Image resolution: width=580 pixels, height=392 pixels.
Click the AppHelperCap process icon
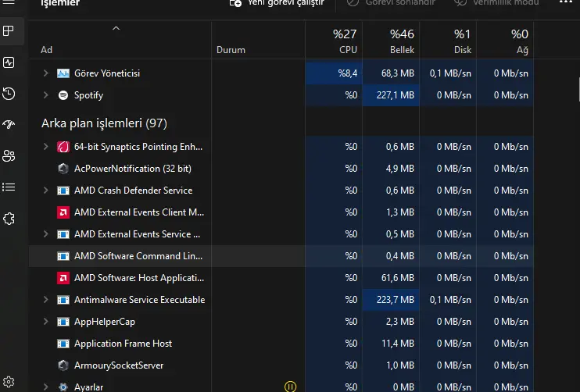click(63, 322)
